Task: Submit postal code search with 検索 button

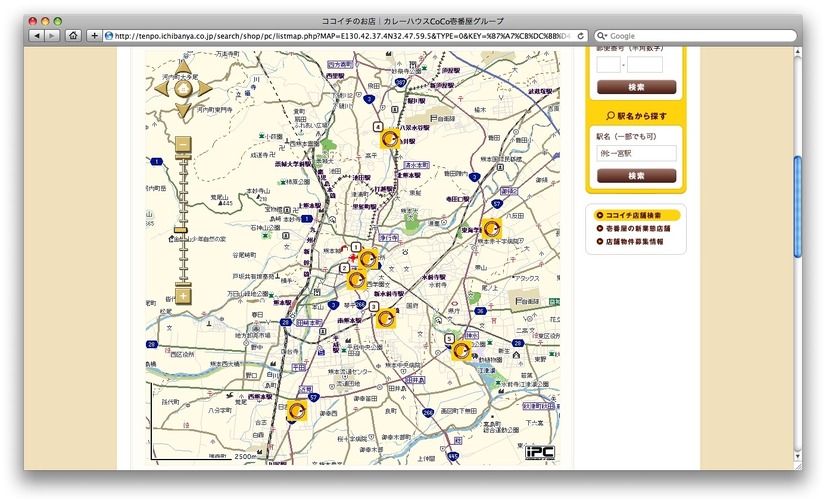Action: coord(636,87)
